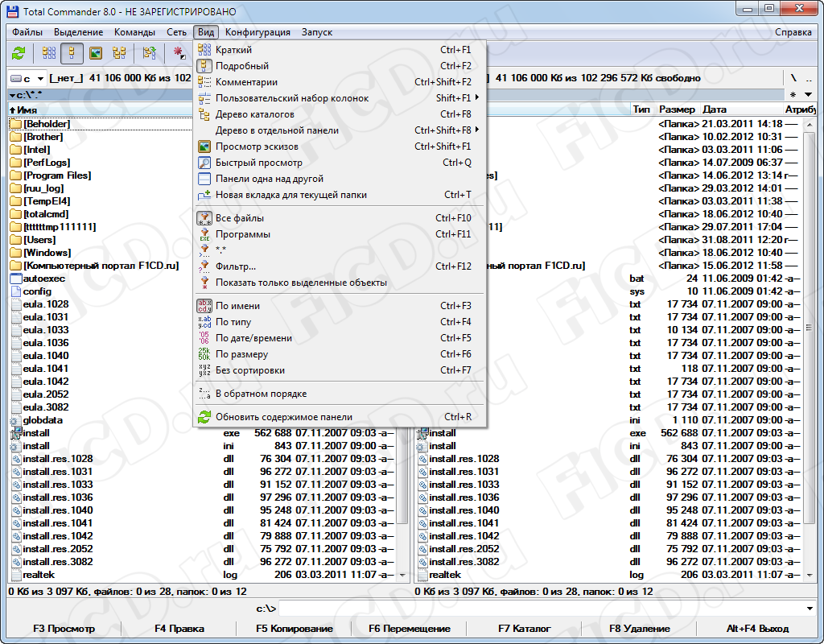Viewport: 824px width, 644px height.
Task: Choose Без сортировки option
Action: [x=340, y=370]
